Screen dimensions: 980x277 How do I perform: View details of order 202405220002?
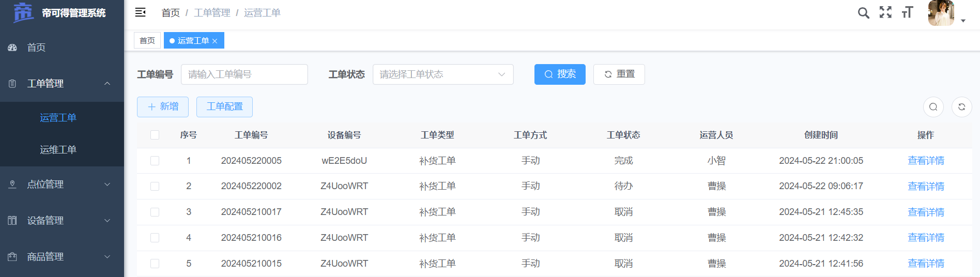tap(925, 187)
